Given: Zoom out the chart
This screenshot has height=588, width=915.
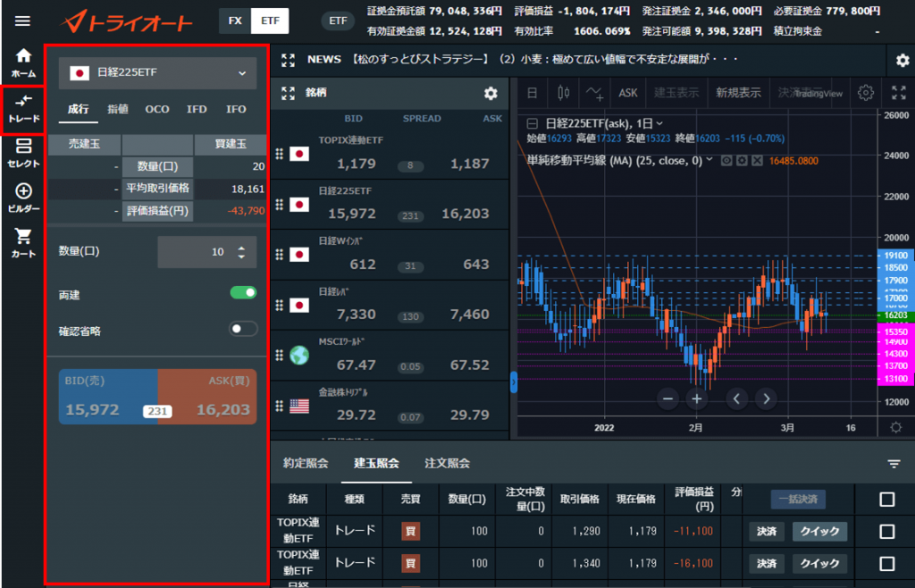Looking at the screenshot, I should pos(668,399).
